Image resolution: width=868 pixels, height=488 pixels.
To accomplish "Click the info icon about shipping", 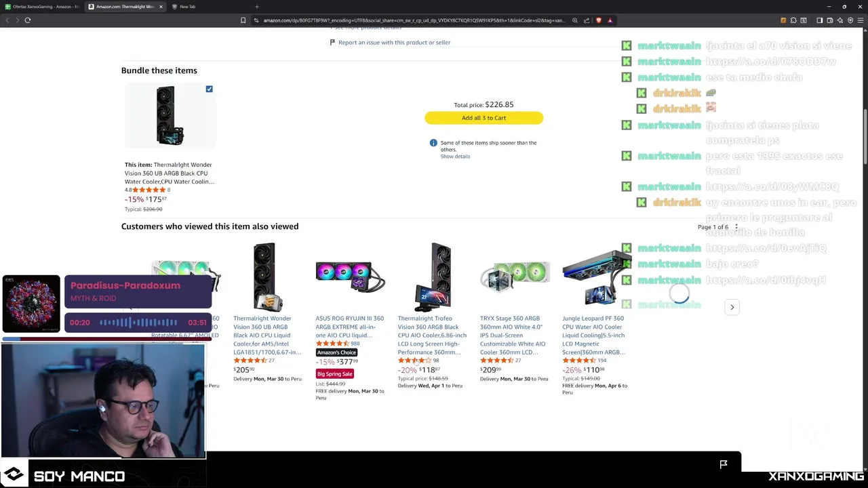I will [433, 143].
